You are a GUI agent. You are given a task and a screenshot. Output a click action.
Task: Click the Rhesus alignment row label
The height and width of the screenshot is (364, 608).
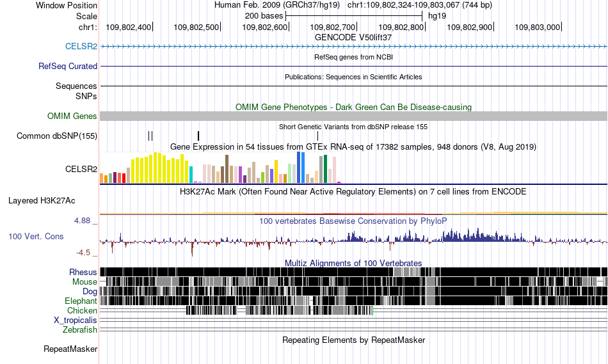pos(83,272)
